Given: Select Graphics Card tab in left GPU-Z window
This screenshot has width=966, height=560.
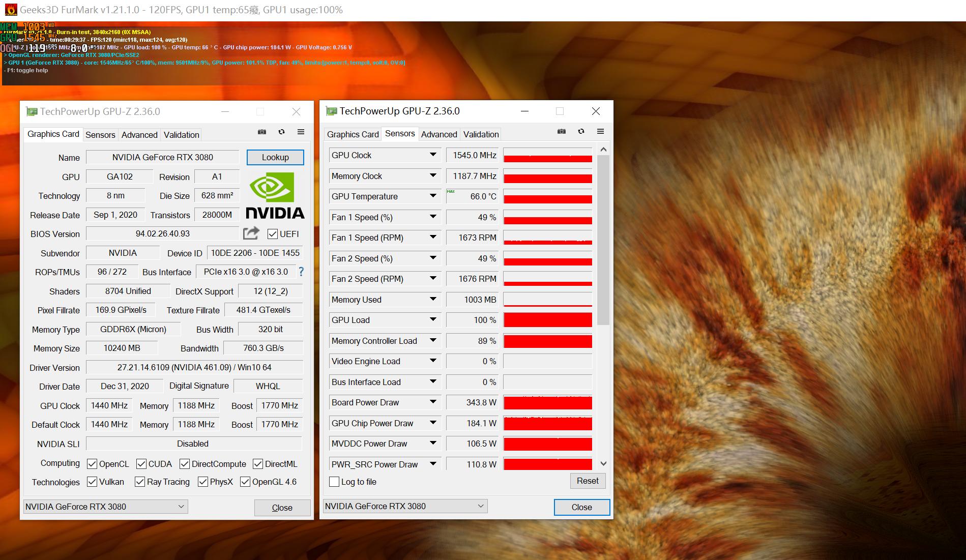Looking at the screenshot, I should pyautogui.click(x=53, y=134).
